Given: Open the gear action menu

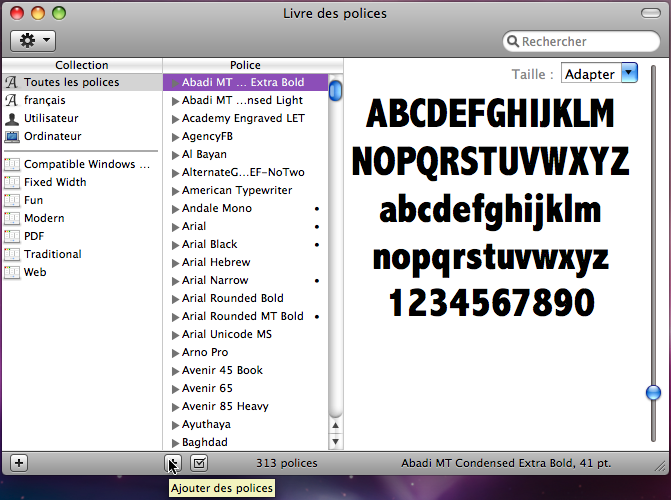Looking at the screenshot, I should pos(32,41).
